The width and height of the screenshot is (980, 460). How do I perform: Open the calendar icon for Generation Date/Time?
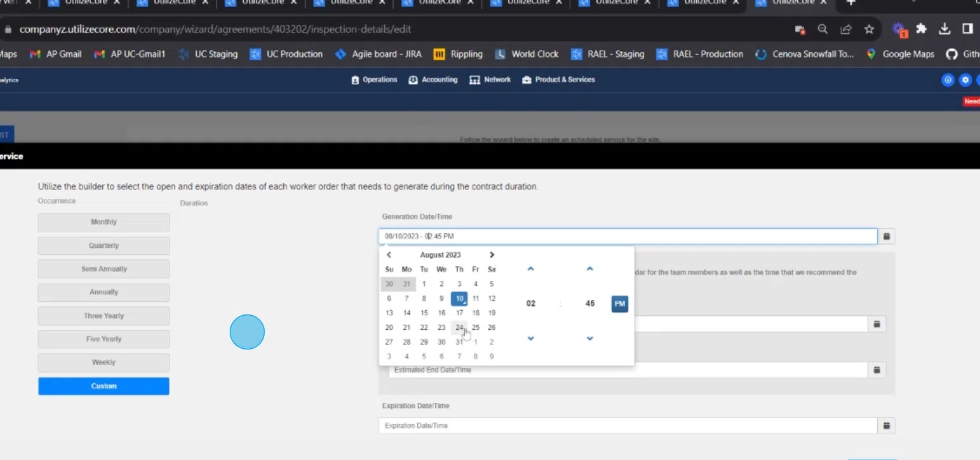click(887, 236)
